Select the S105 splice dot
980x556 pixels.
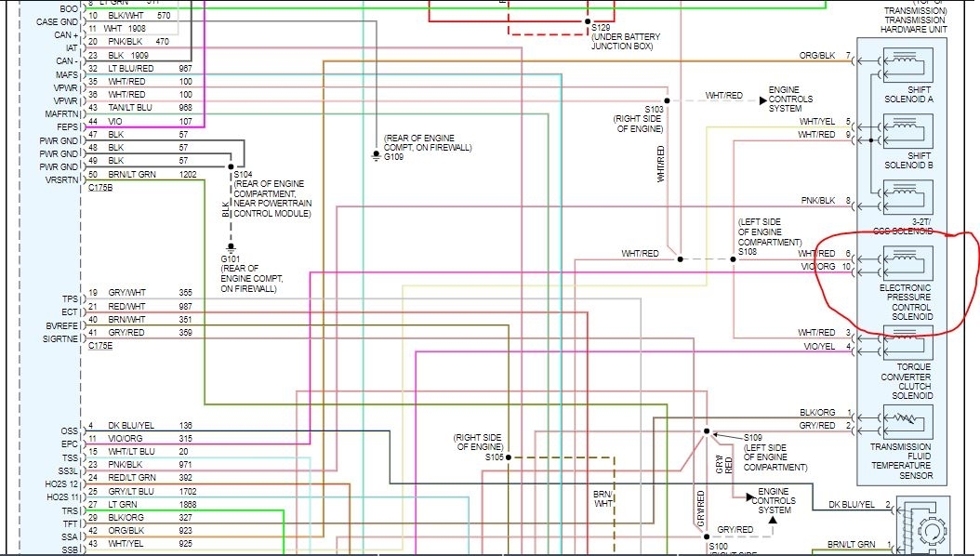click(x=508, y=457)
